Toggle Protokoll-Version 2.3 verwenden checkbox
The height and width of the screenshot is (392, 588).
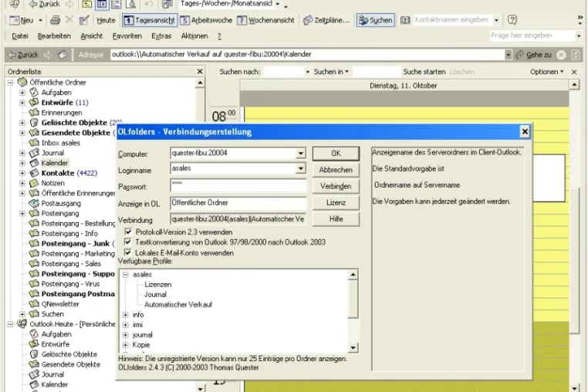(128, 231)
